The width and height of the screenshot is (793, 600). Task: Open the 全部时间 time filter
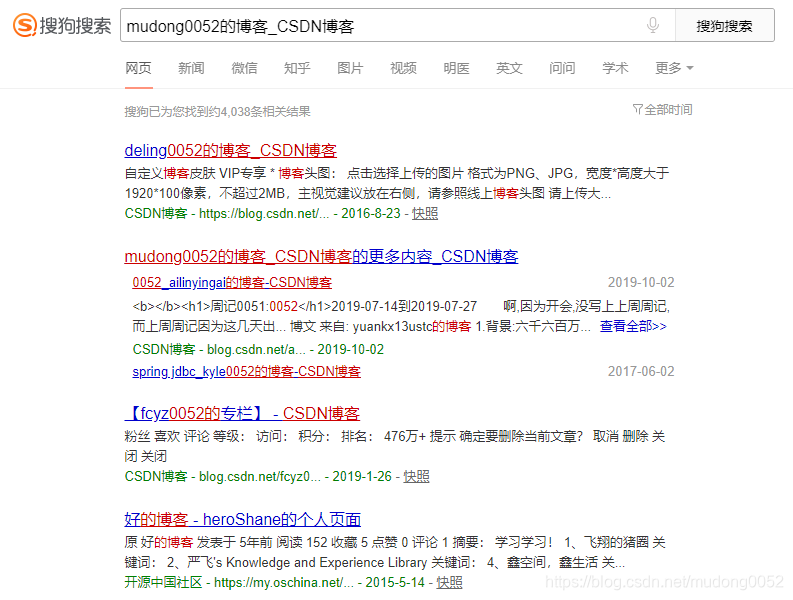(x=663, y=109)
